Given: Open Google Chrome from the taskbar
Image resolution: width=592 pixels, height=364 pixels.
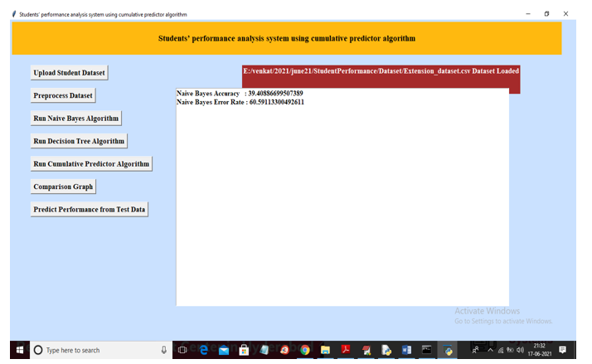Looking at the screenshot, I should [x=305, y=351].
